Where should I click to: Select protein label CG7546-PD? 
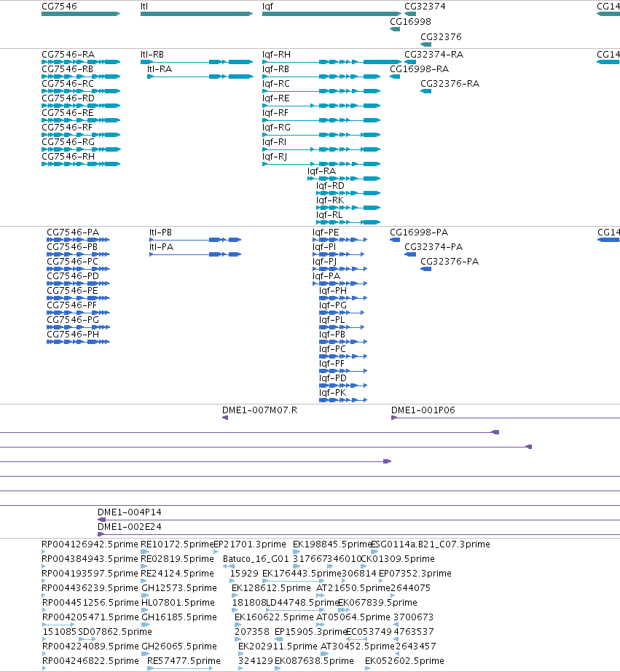(73, 276)
